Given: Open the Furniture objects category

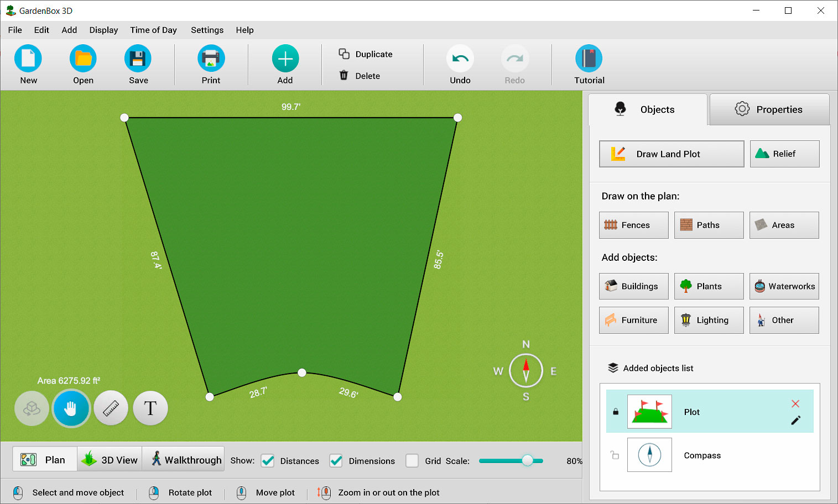Looking at the screenshot, I should [x=633, y=320].
